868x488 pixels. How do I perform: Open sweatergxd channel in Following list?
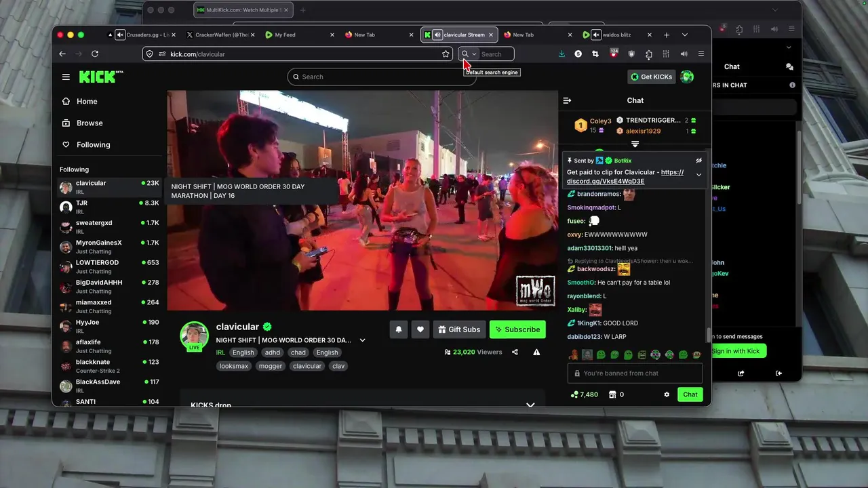(108, 226)
